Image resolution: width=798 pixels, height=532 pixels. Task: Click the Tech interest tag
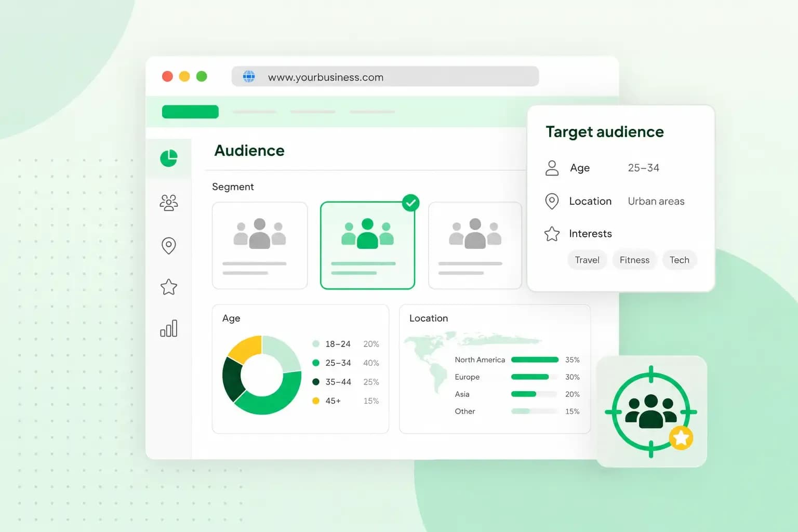[679, 260]
